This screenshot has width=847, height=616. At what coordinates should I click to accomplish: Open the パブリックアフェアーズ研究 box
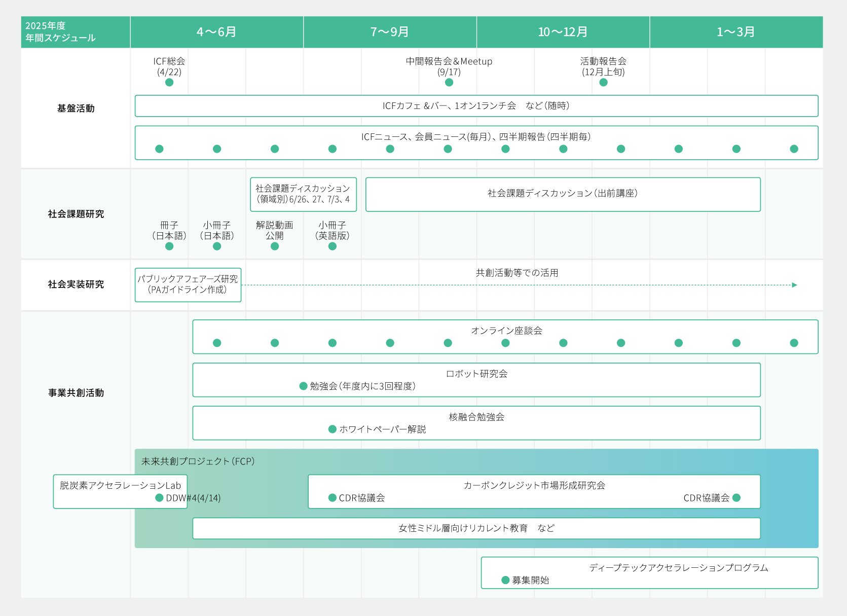click(188, 285)
